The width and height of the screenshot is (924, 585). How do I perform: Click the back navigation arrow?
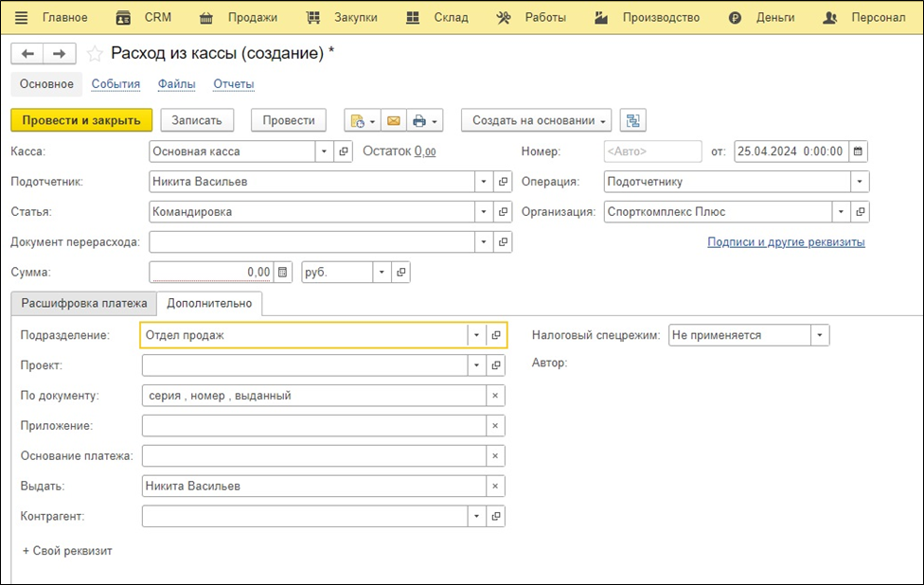coord(27,54)
